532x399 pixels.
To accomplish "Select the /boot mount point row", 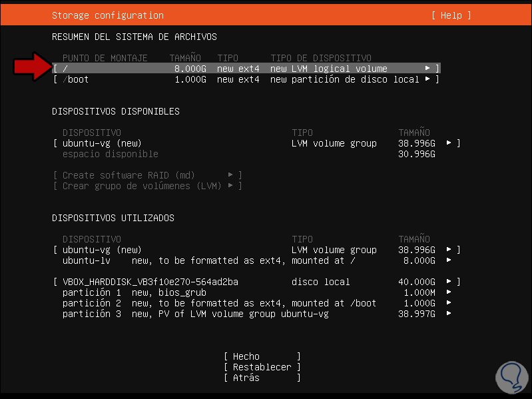I will click(200, 79).
